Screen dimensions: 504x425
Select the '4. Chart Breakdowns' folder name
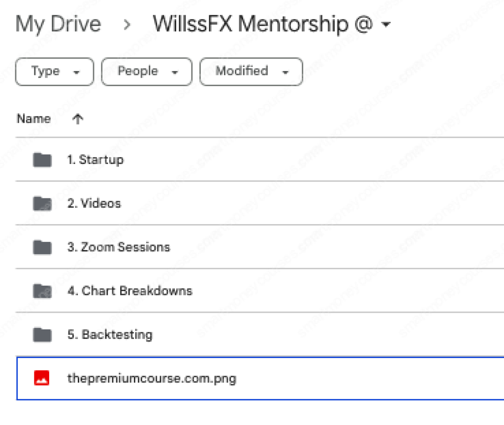129,291
